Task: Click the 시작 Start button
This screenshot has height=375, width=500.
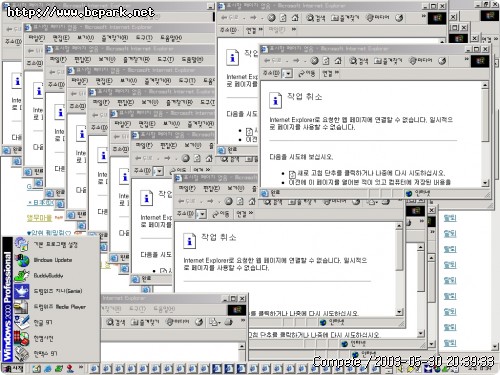Action: [x=13, y=369]
